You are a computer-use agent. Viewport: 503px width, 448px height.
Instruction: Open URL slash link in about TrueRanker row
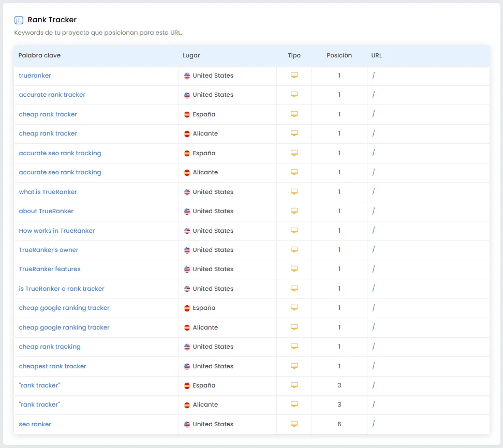[x=374, y=211]
